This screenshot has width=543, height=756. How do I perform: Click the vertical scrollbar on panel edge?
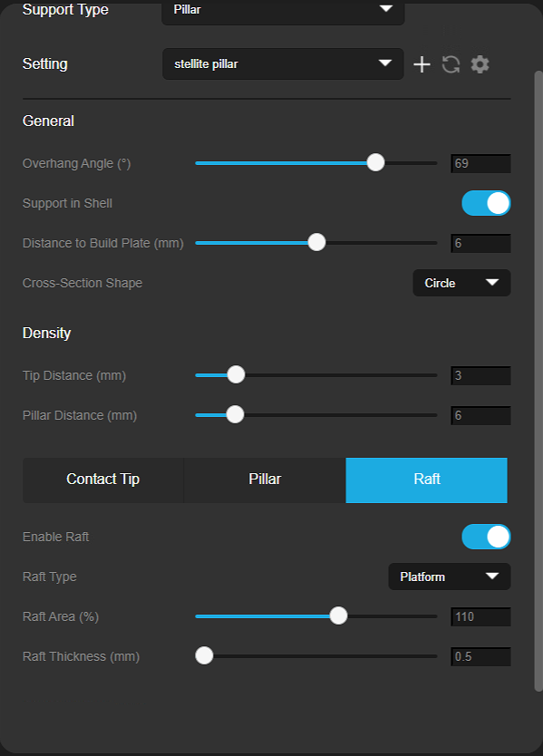538,381
